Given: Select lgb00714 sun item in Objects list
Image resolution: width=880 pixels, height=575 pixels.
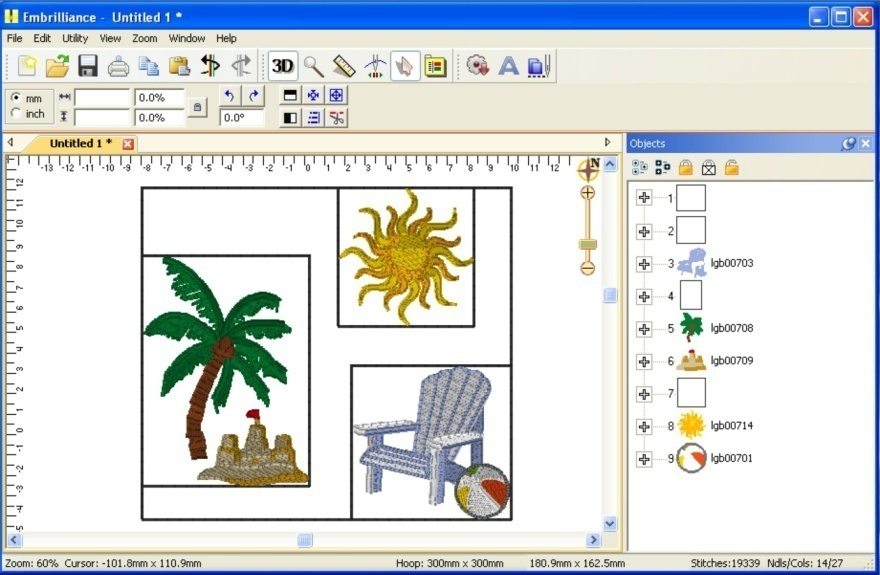Looking at the screenshot, I should [731, 426].
